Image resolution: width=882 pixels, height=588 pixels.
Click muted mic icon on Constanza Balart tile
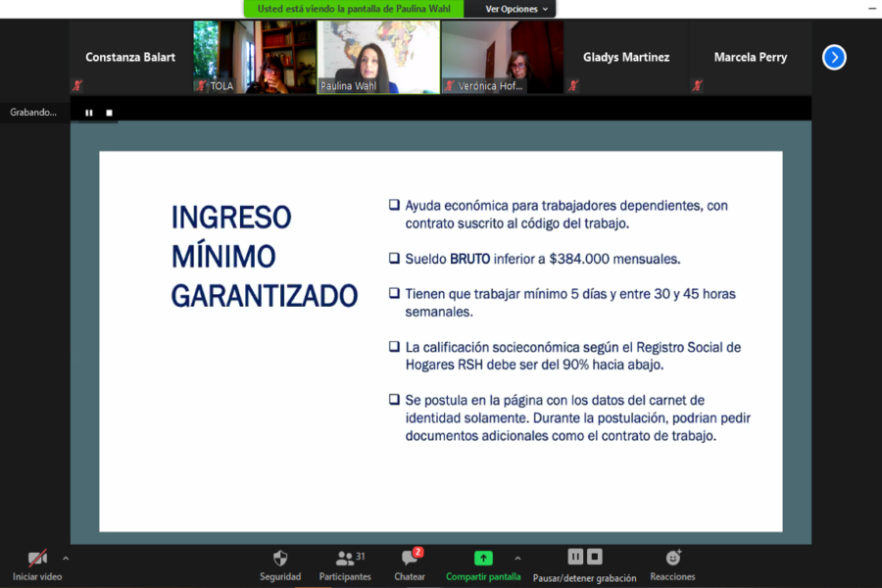[77, 85]
